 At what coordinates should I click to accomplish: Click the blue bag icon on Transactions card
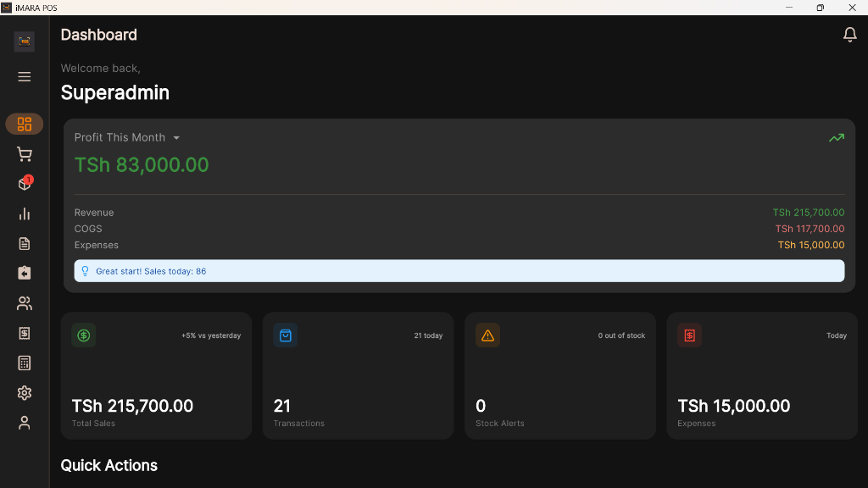(x=286, y=335)
